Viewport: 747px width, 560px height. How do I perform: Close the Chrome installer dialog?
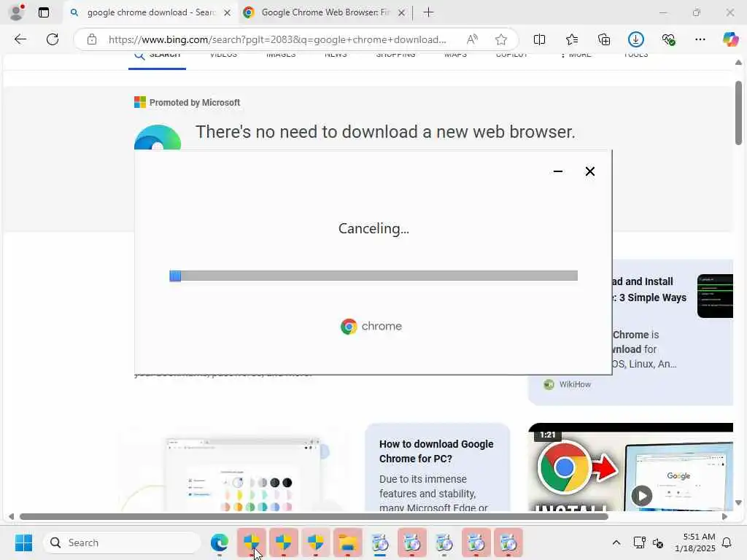(x=589, y=171)
